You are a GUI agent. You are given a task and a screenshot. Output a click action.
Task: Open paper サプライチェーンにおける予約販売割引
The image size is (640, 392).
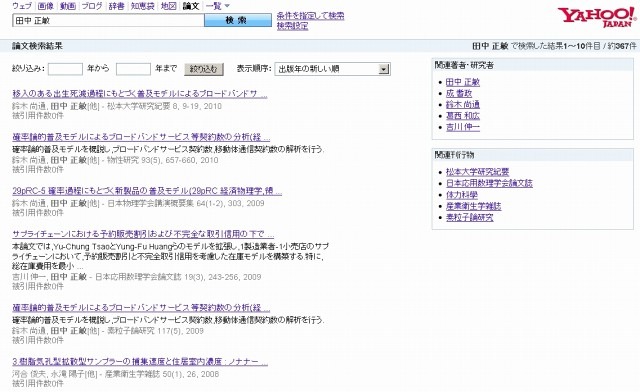click(x=143, y=234)
